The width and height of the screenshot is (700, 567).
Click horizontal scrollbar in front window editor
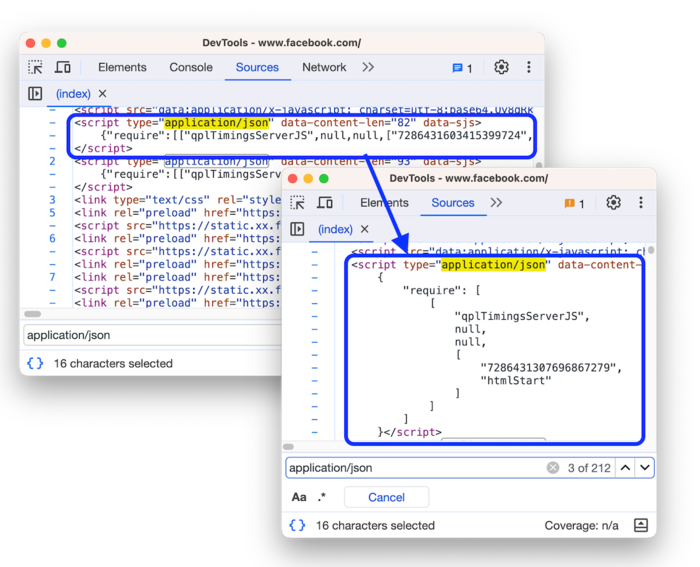pyautogui.click(x=288, y=446)
